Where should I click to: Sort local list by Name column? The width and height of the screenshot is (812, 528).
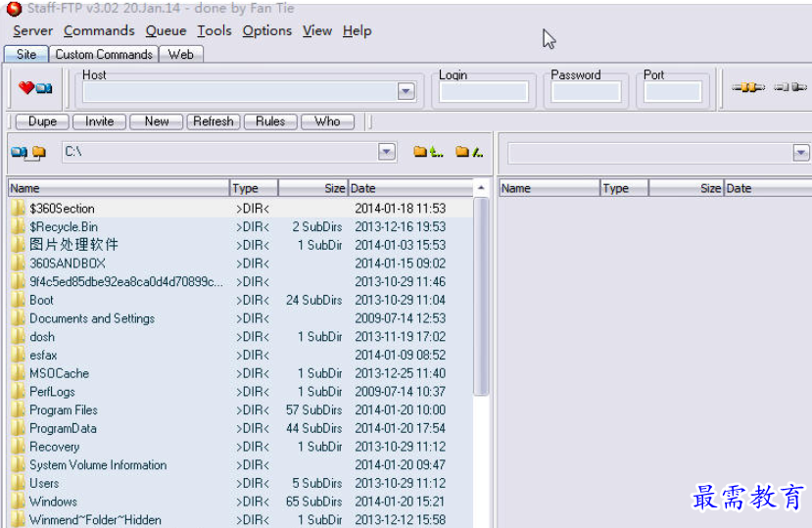click(x=119, y=188)
